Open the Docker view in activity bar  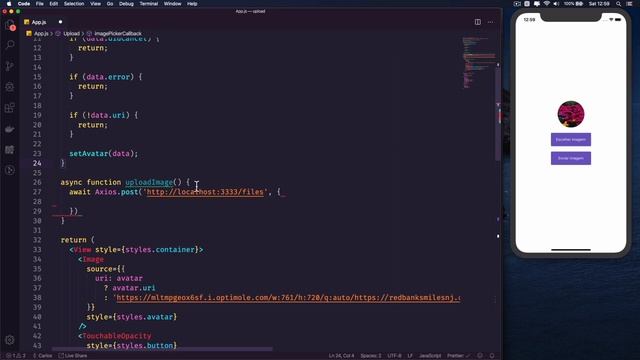(x=10, y=129)
